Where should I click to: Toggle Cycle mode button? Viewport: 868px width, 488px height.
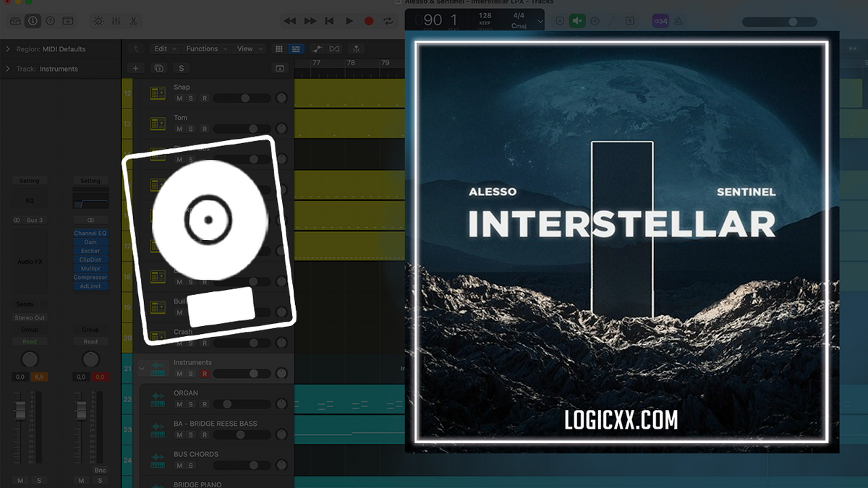[x=389, y=21]
